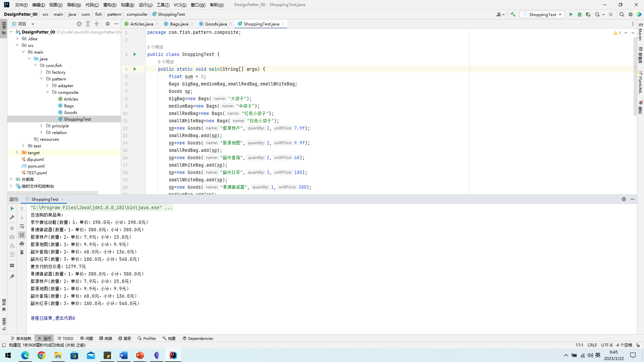Expand the 外部库 node
Image resolution: width=644 pixels, height=362 pixels.
click(x=11, y=179)
